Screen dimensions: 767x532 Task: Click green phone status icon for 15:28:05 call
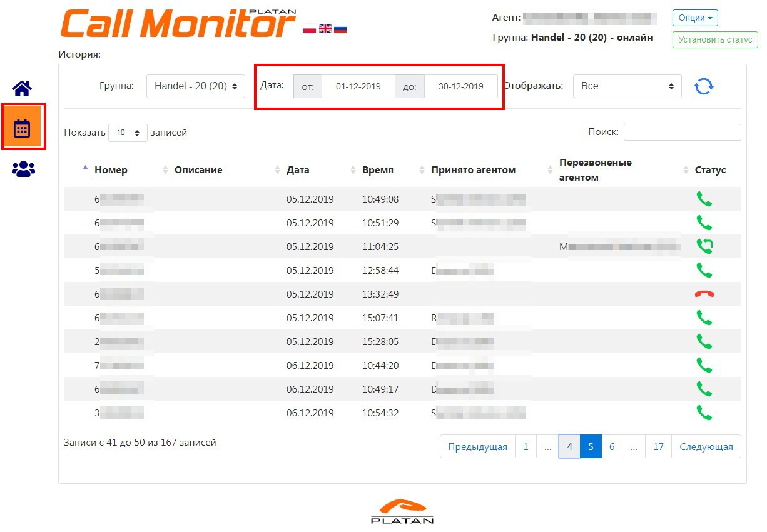pyautogui.click(x=704, y=342)
